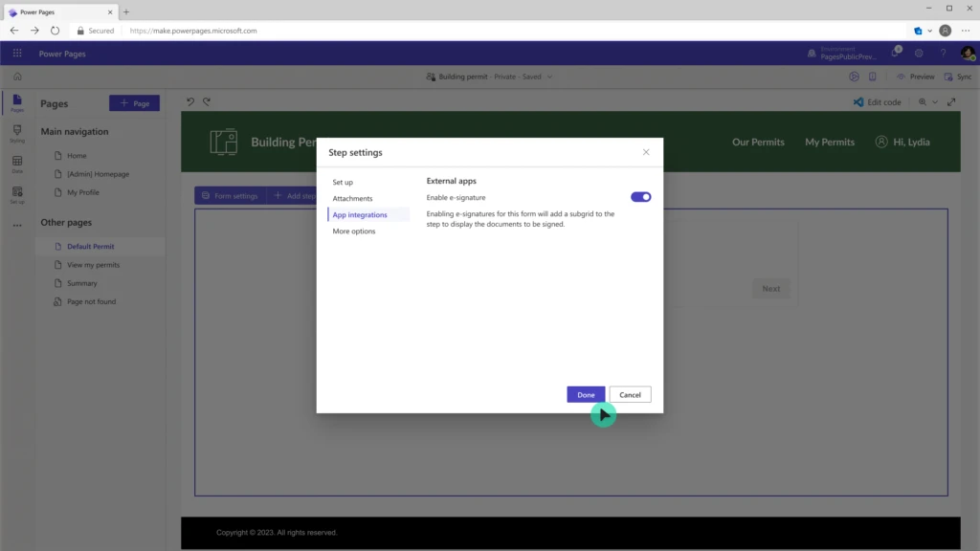Disable the Enable e-signature toggle
This screenshot has height=551, width=980.
(x=642, y=196)
